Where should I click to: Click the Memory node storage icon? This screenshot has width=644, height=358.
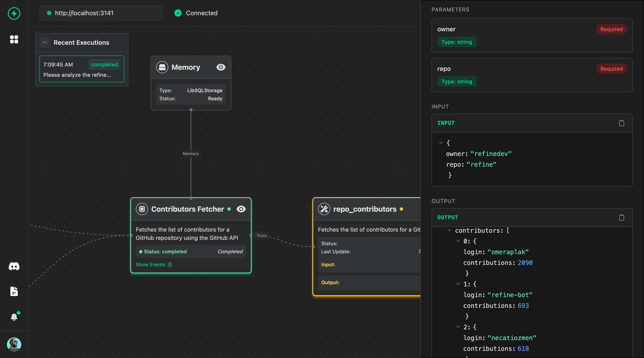click(x=162, y=67)
